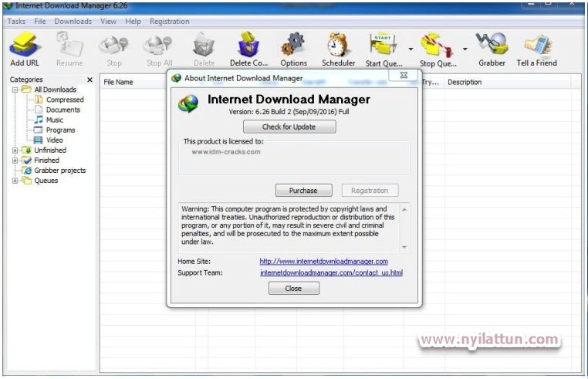This screenshot has height=379, width=588.
Task: Expand the Finished tree node
Action: (x=15, y=161)
